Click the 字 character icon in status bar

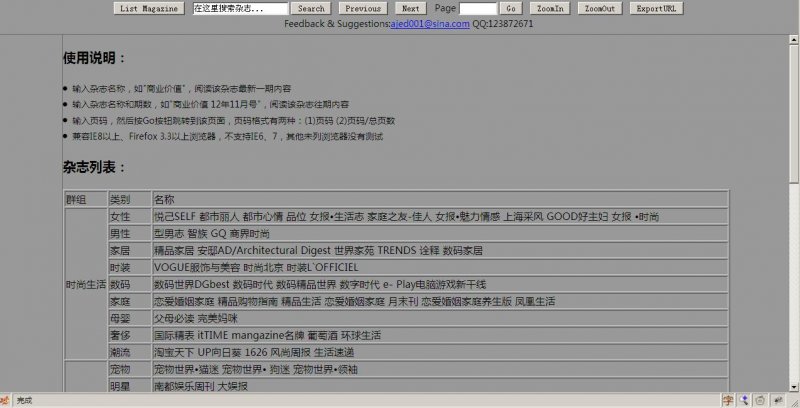click(728, 400)
